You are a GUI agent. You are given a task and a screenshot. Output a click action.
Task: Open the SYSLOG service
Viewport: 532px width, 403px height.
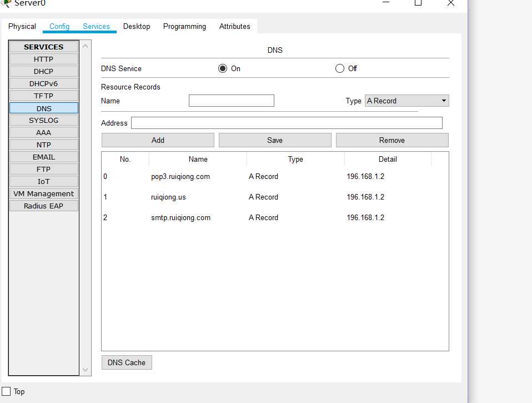(44, 120)
